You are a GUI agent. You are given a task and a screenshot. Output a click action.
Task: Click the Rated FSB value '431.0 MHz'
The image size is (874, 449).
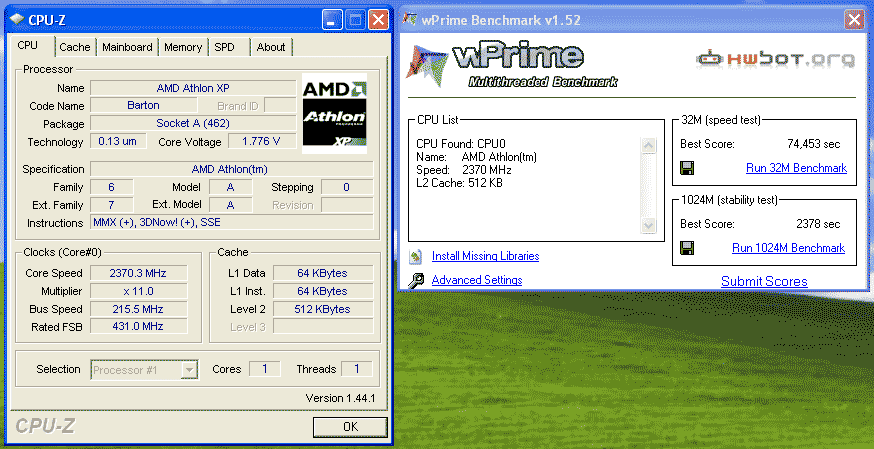point(138,326)
